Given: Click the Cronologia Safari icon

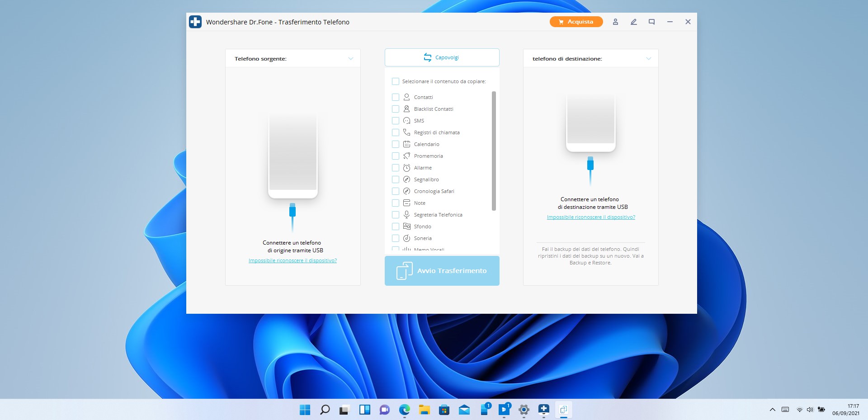Looking at the screenshot, I should tap(406, 191).
